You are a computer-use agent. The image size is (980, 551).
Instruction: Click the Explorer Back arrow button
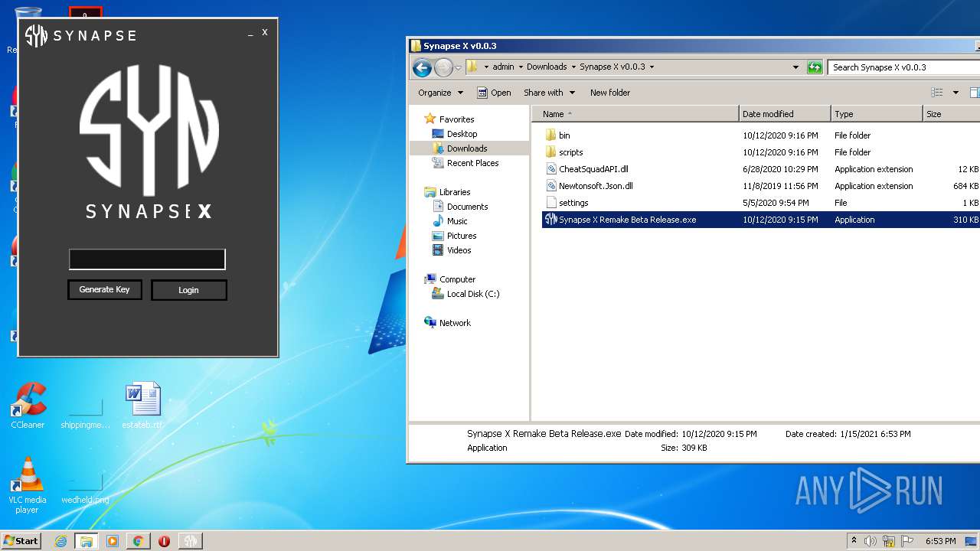coord(422,67)
